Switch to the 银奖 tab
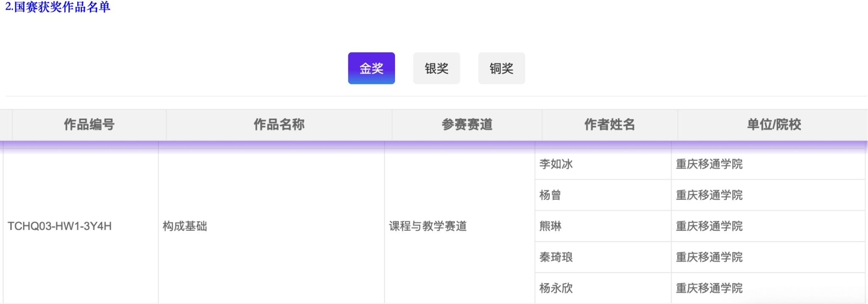Screen dimensions: 868x304 [x=436, y=68]
